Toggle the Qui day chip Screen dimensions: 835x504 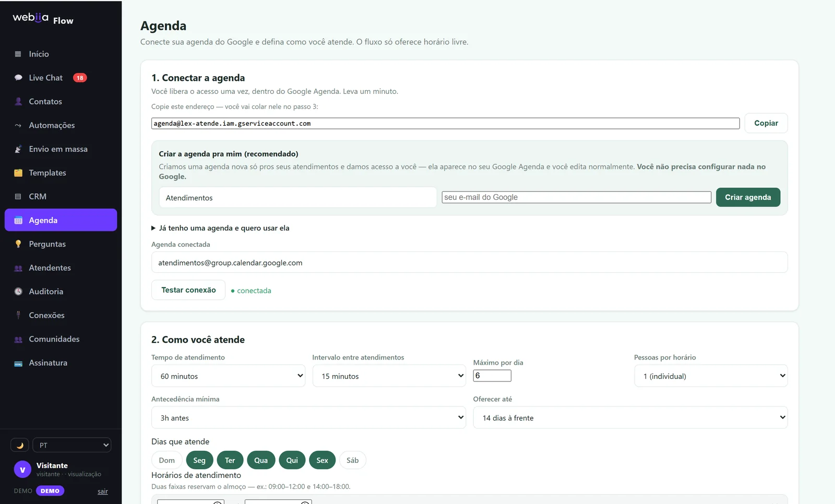click(x=292, y=460)
